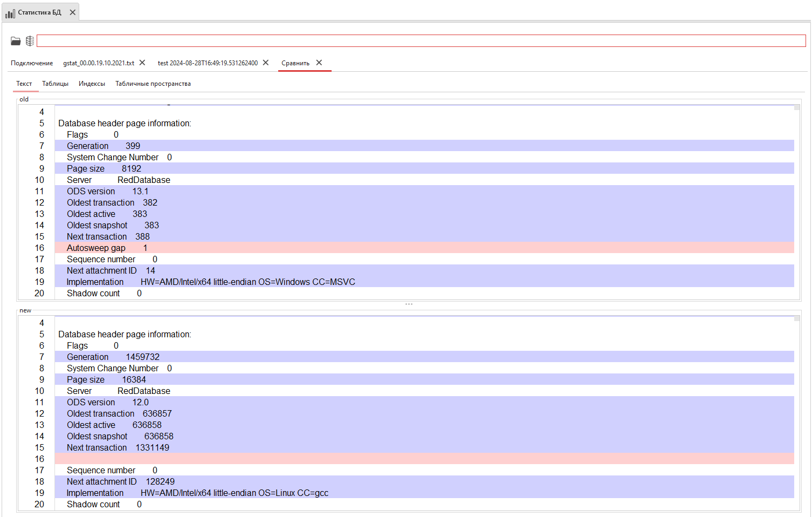This screenshot has height=517, width=812.
Task: Click the database connection icon
Action: [x=30, y=40]
